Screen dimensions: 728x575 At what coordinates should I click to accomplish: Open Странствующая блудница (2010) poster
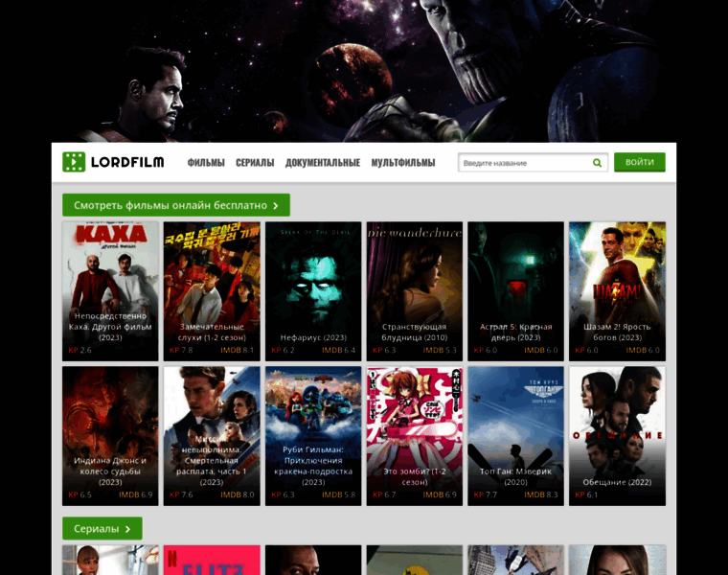tap(414, 291)
